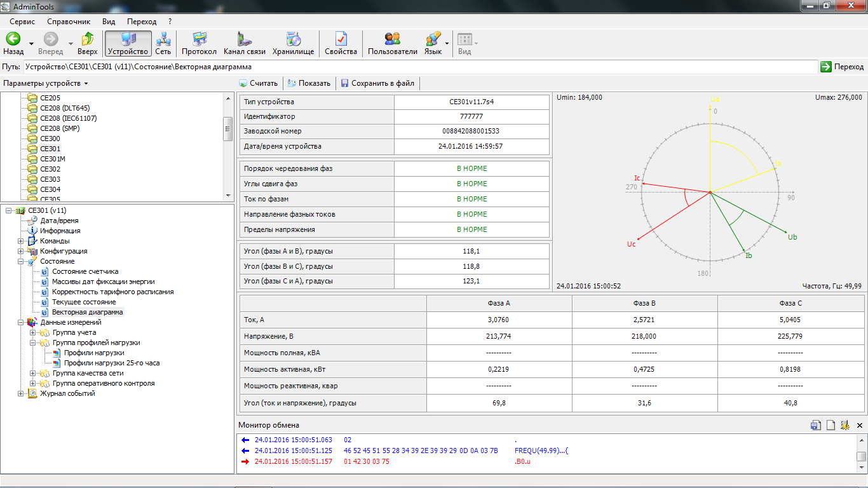Click the Язык language icon
The width and height of the screenshot is (868, 488).
click(x=433, y=39)
